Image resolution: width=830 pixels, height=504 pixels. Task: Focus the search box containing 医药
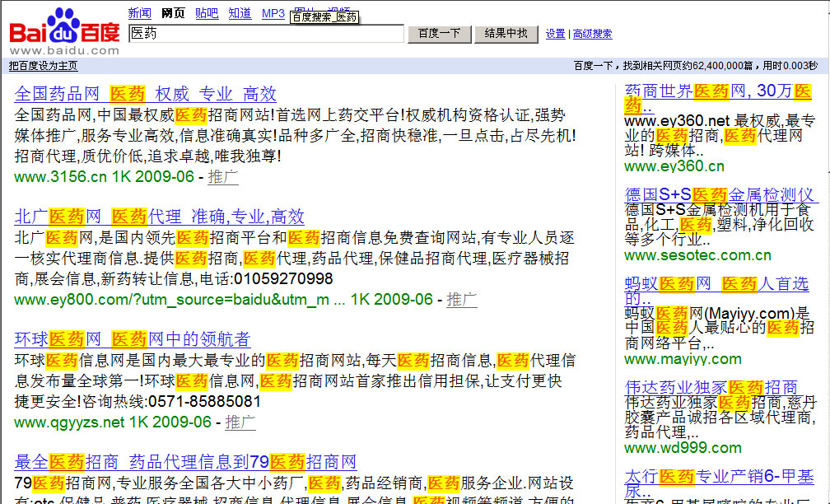click(x=266, y=33)
